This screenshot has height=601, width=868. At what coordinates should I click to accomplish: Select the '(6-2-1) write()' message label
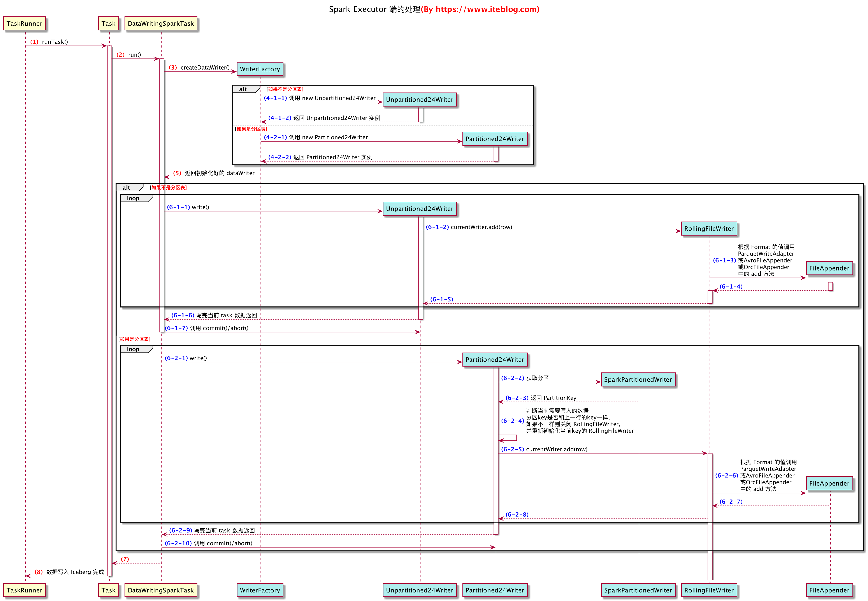(x=186, y=358)
